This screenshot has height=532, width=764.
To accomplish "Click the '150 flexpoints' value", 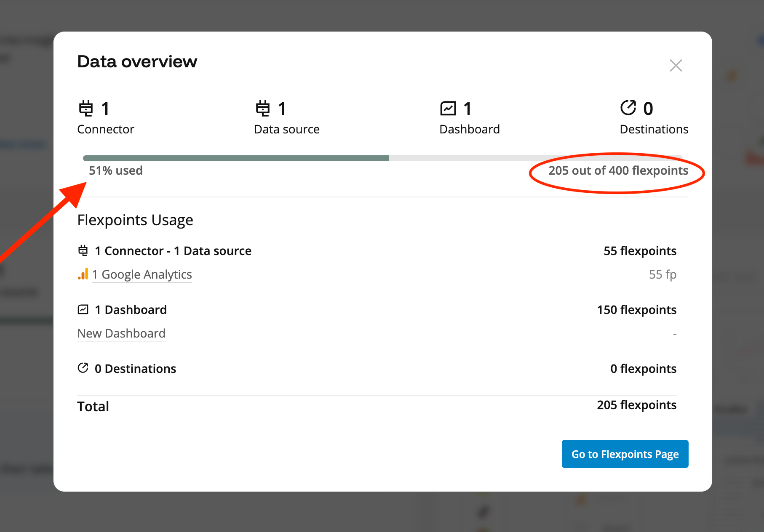I will [636, 309].
